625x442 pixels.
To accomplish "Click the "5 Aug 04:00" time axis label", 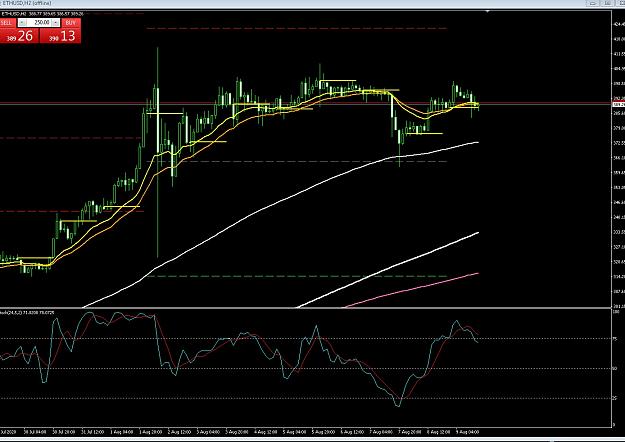I will (295, 432).
